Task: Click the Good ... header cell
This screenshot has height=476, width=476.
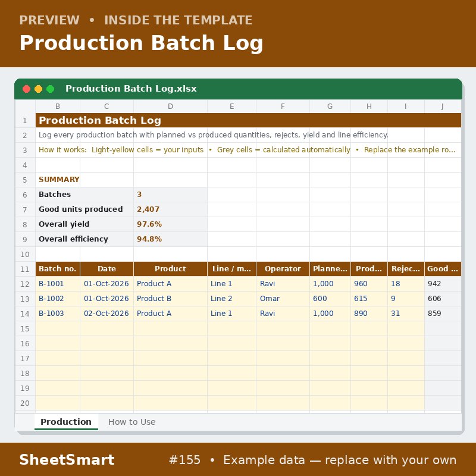Action: (443, 269)
